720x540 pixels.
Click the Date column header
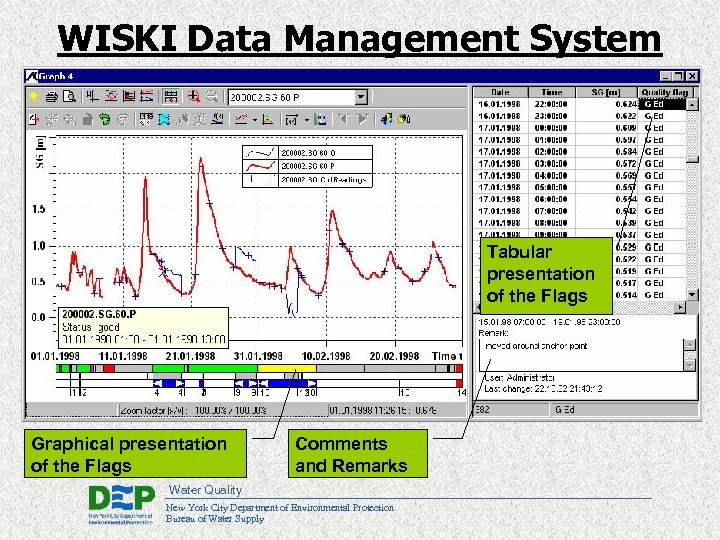coord(501,92)
